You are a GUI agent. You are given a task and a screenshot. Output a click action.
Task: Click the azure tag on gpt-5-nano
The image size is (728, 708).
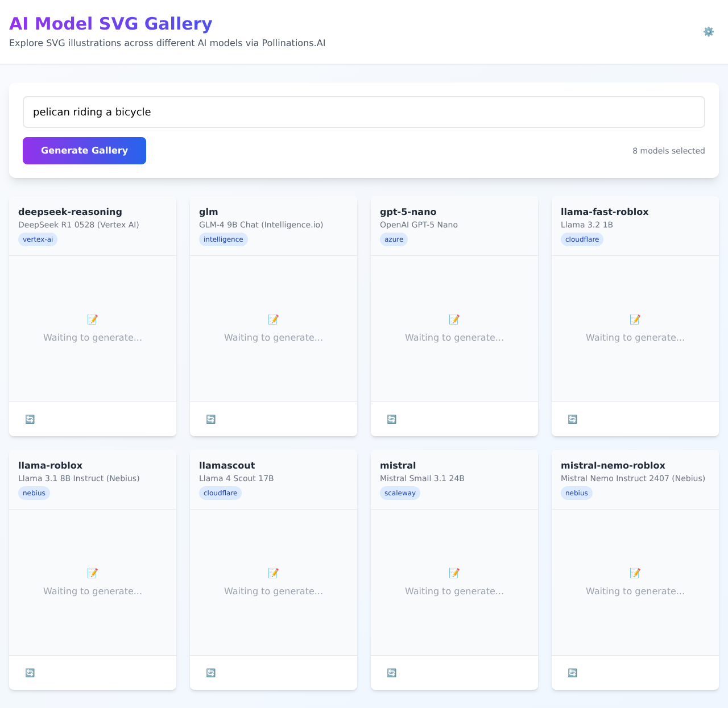tap(394, 239)
